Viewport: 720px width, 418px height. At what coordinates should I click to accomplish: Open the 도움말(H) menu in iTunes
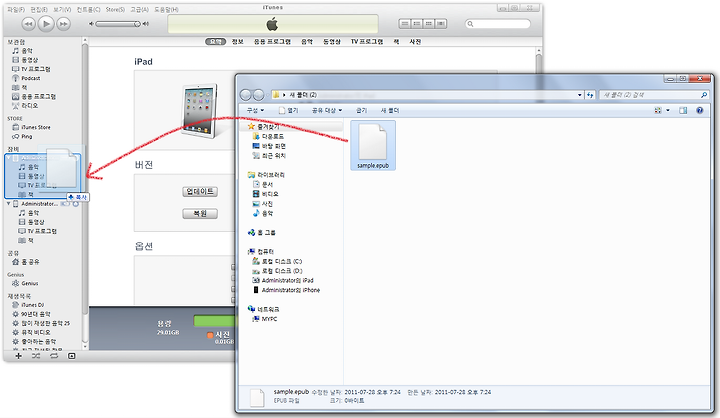pos(166,9)
